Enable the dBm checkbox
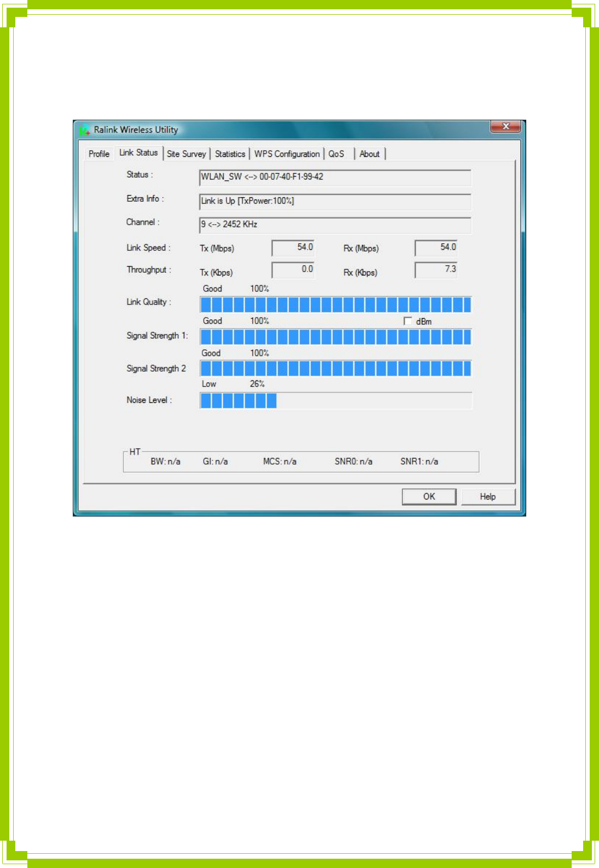This screenshot has width=599, height=868. (408, 321)
